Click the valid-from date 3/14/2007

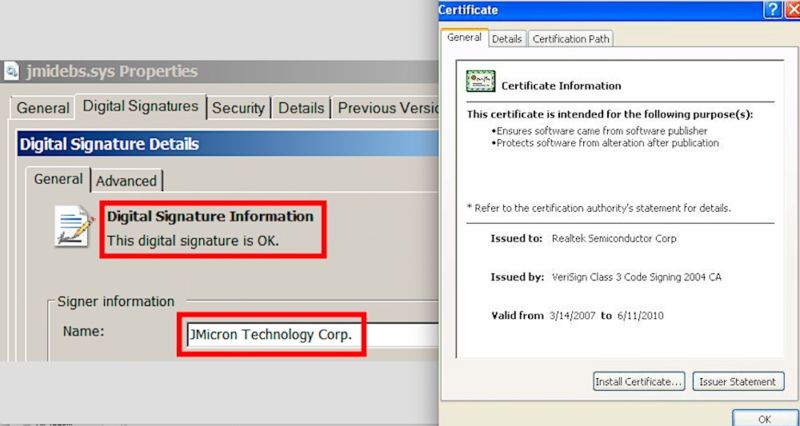572,315
